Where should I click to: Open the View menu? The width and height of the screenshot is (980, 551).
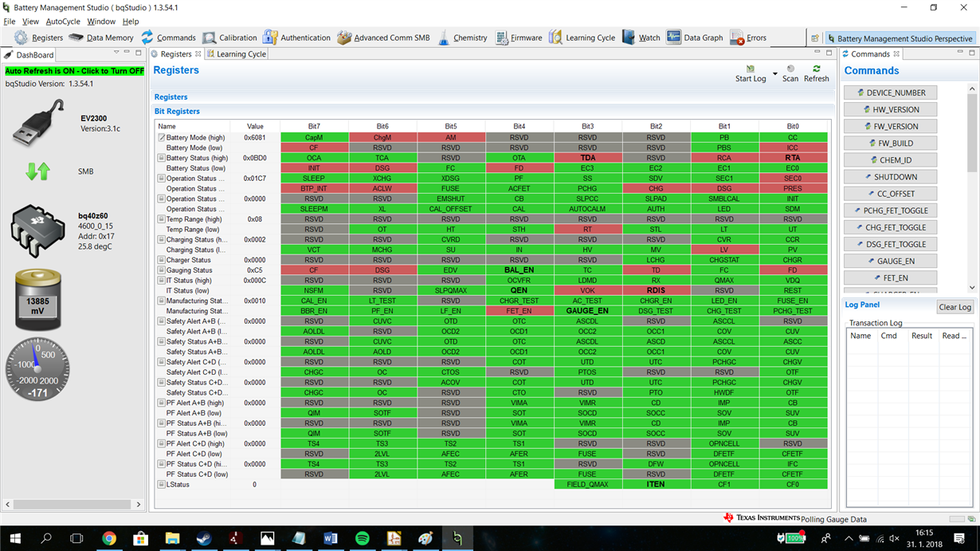pos(30,22)
